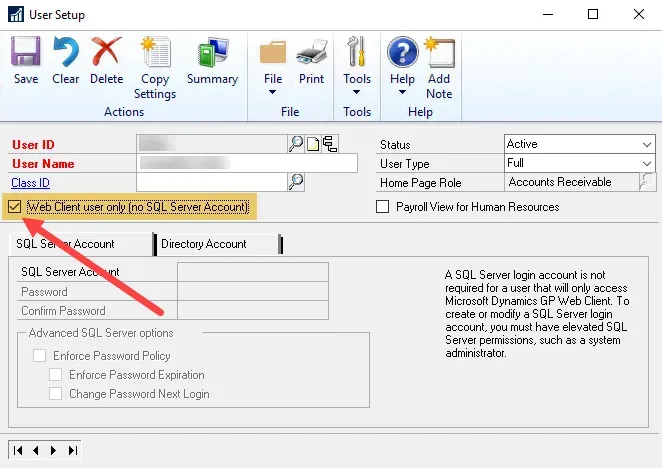Tick the Enforce Password Policy checkbox
The height and width of the screenshot is (468, 662).
coord(40,355)
